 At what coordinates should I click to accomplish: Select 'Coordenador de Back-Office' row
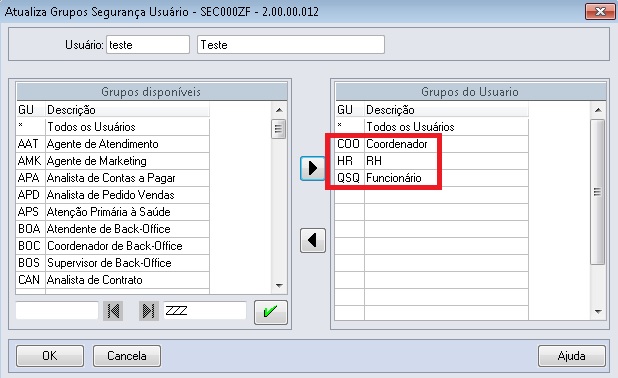pyautogui.click(x=113, y=246)
